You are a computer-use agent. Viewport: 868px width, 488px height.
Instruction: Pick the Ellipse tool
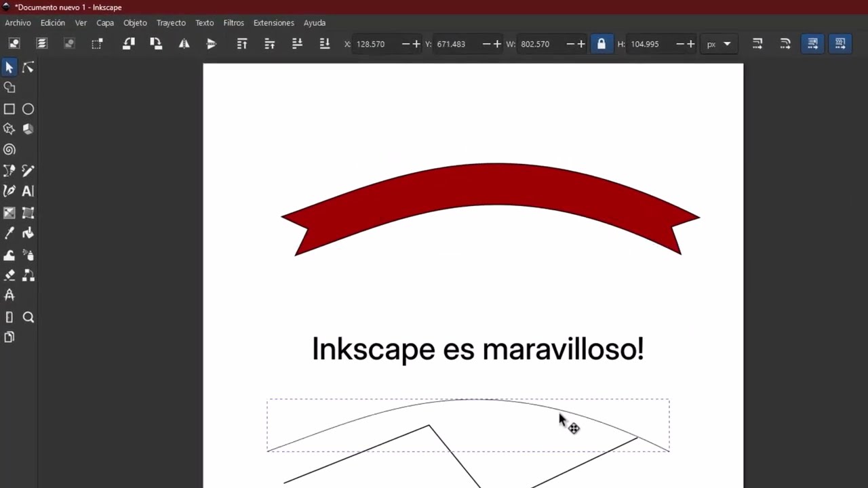pos(28,109)
